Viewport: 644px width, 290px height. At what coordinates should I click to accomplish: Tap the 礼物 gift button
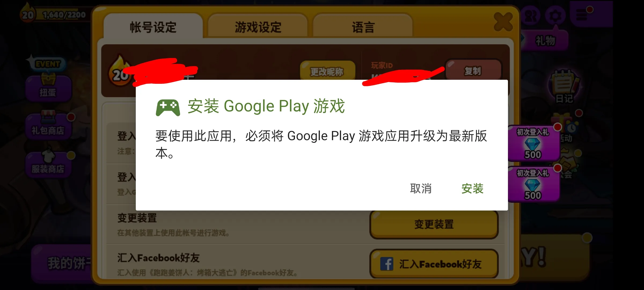[546, 41]
